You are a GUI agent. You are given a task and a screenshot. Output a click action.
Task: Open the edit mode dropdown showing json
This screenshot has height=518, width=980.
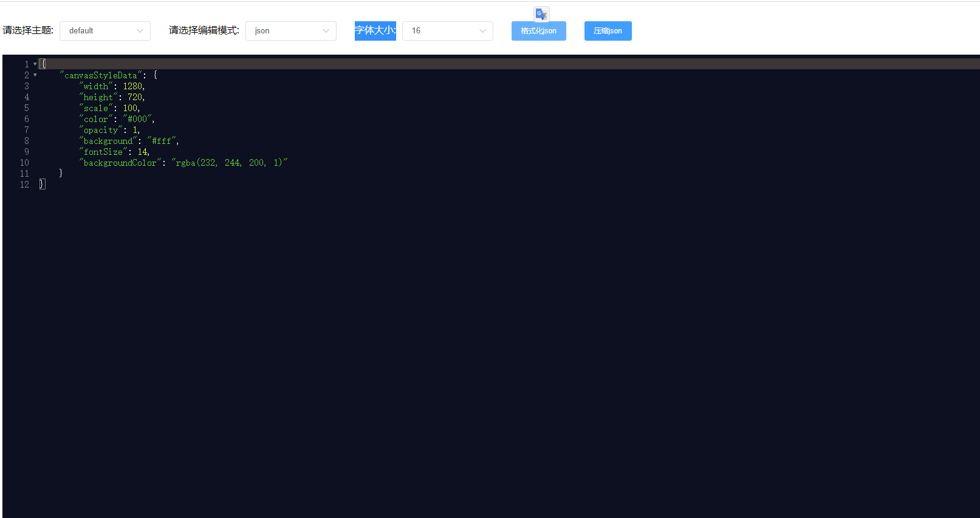[x=291, y=31]
